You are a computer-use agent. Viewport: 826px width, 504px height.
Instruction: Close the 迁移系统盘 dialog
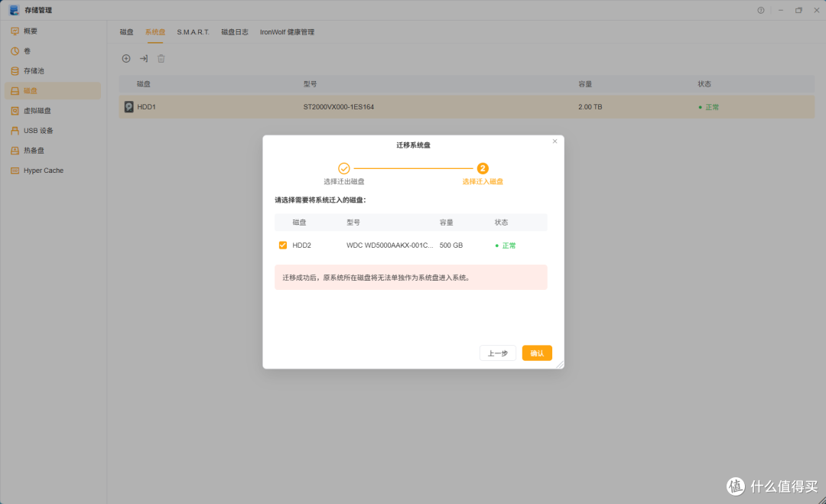(x=554, y=141)
